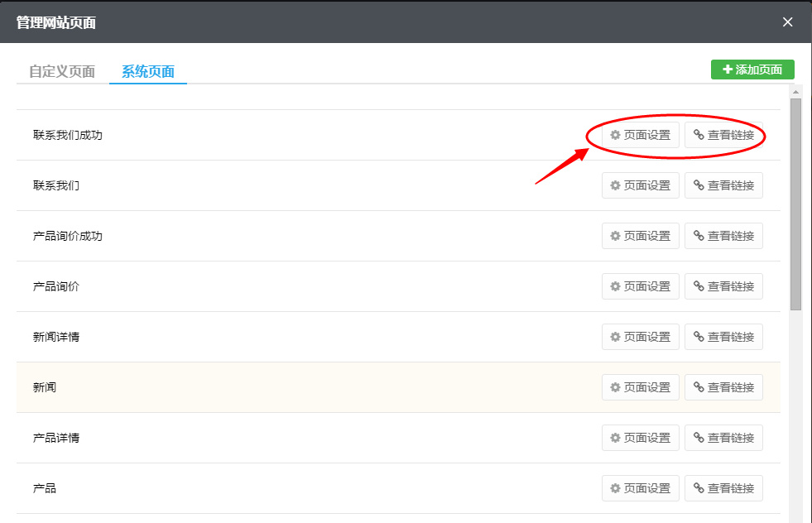Screen dimensions: 812x523
Task: View link for 产品询价成功 page
Action: [723, 236]
